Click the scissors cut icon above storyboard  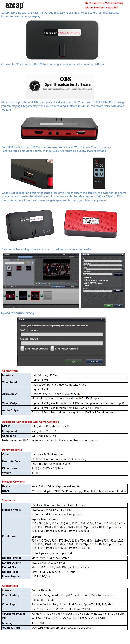coord(19,286)
